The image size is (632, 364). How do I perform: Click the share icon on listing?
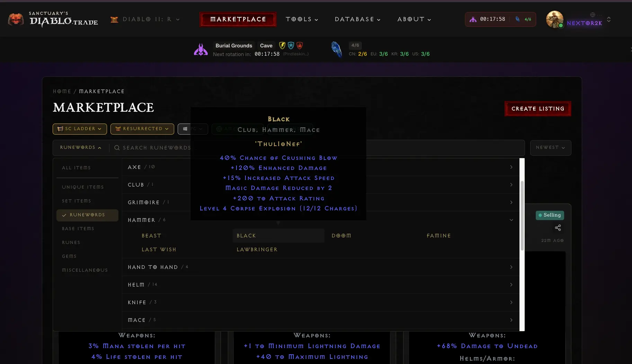coord(558,228)
